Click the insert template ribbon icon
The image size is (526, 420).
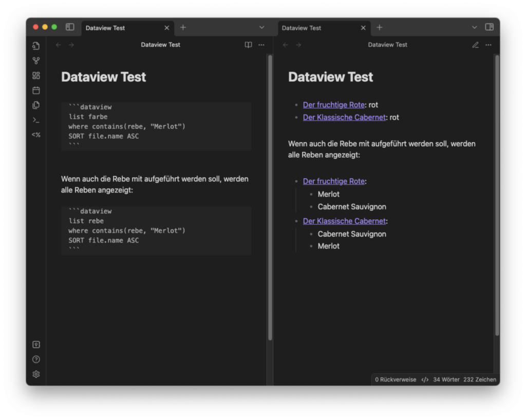[36, 105]
